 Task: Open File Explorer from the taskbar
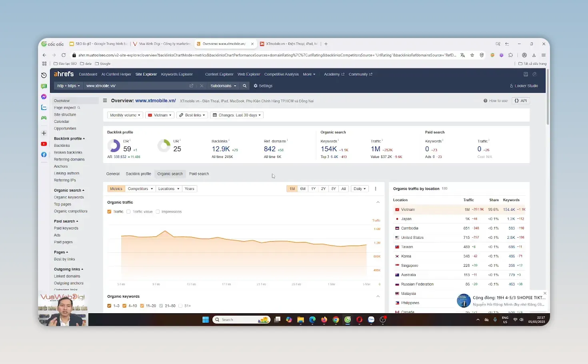300,320
